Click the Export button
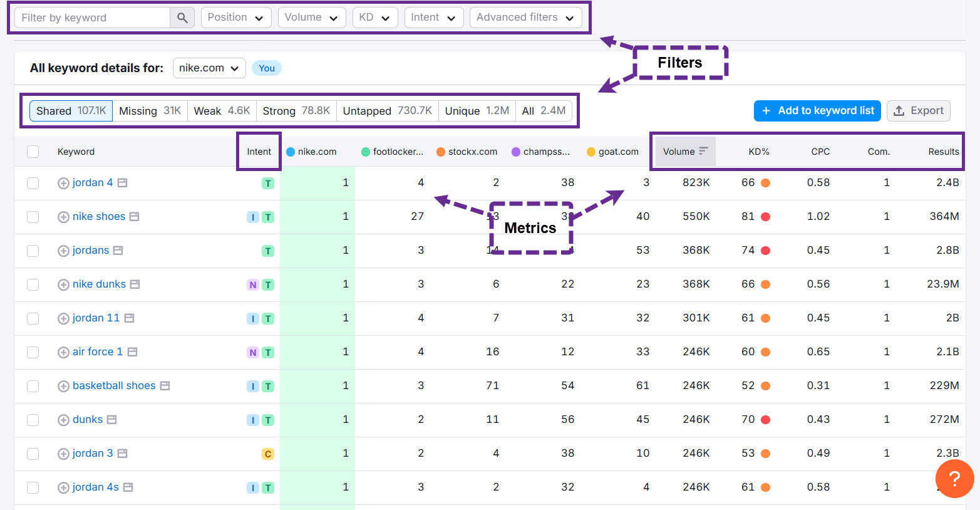Viewport: 980px width, 510px height. click(919, 111)
